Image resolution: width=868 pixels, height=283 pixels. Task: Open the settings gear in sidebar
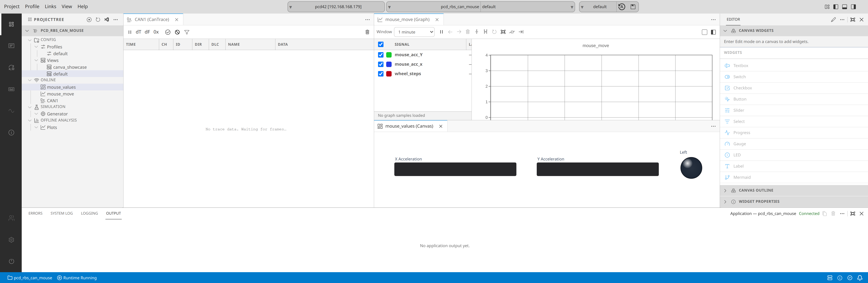tap(12, 240)
